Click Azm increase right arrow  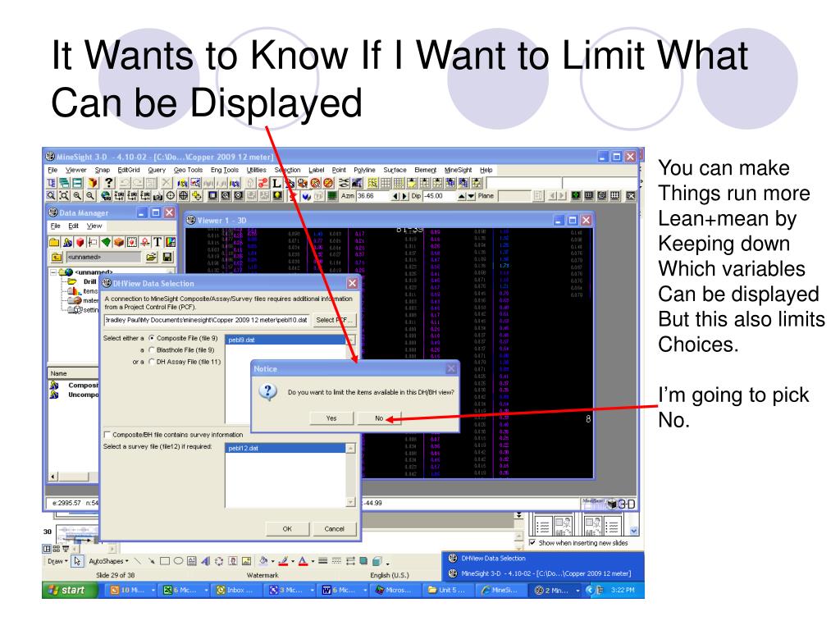click(x=404, y=196)
